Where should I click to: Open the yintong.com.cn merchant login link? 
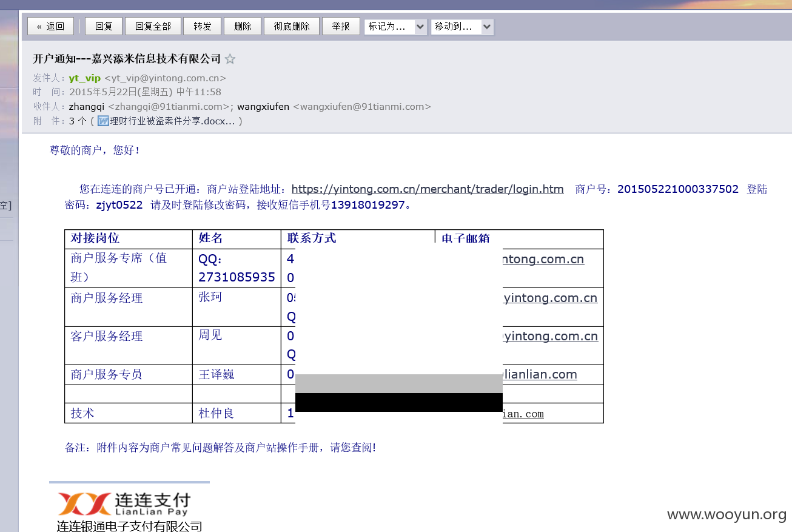coord(428,189)
